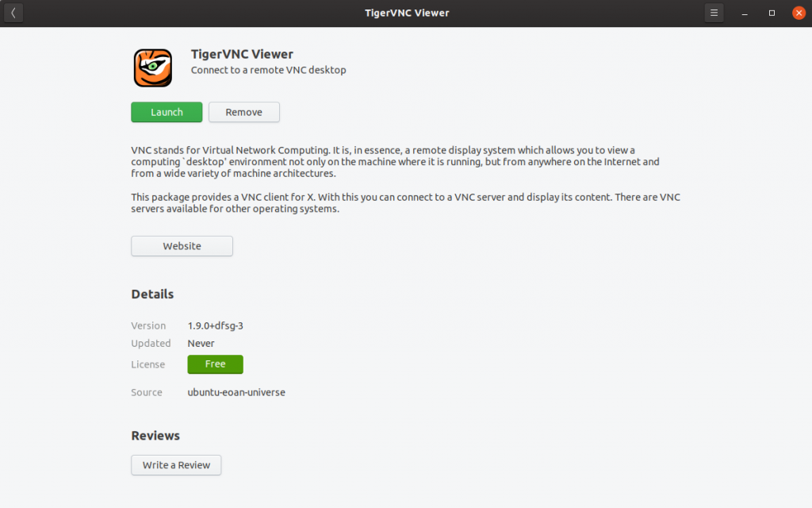
Task: Click the Source label in Details
Action: tap(147, 392)
